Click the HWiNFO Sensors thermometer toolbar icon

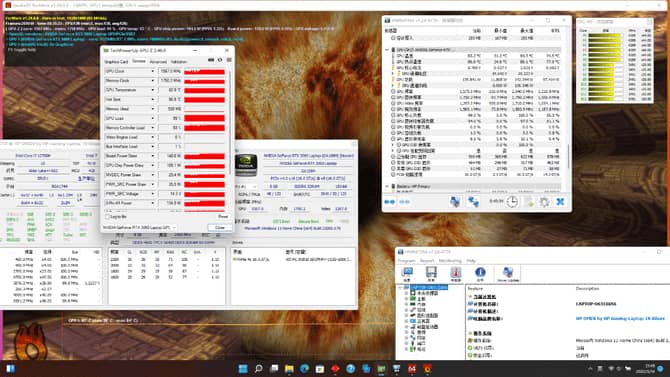pos(455,274)
